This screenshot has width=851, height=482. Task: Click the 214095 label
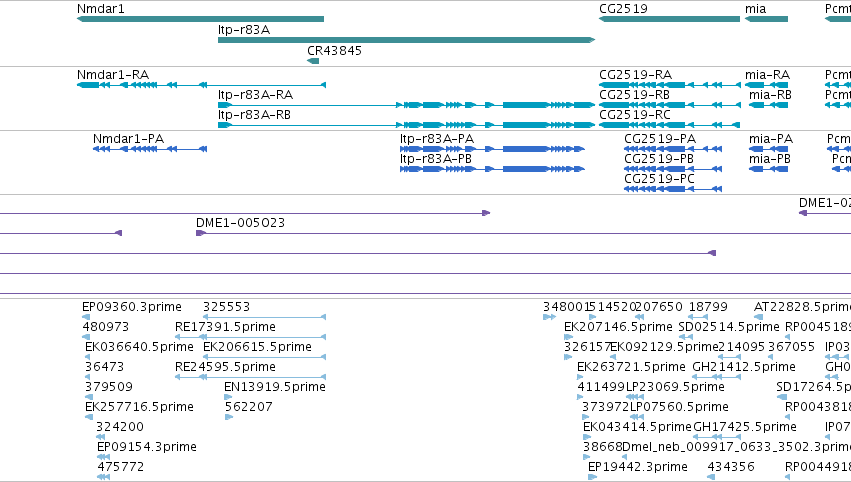[x=741, y=347]
